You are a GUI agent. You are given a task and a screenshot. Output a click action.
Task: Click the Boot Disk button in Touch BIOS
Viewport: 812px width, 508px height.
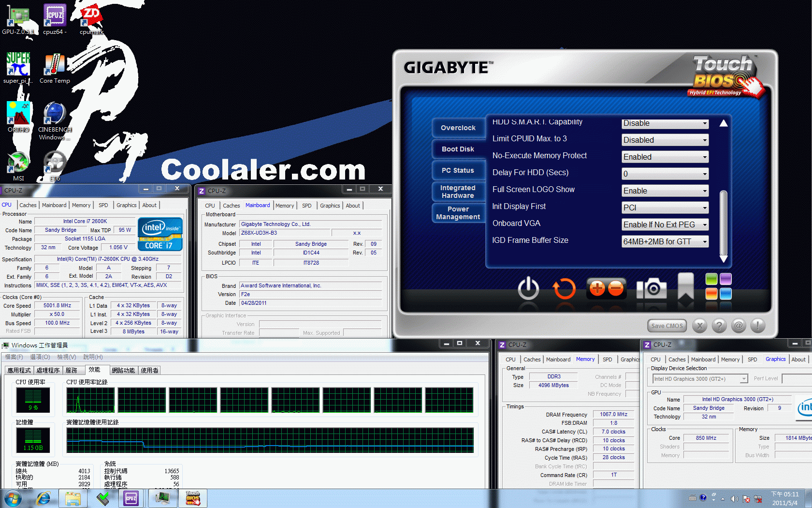[458, 149]
